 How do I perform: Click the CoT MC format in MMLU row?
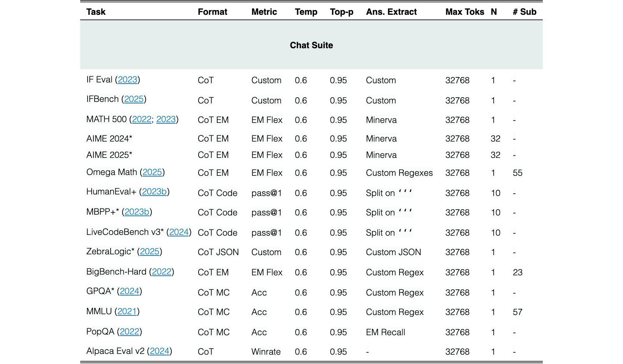[214, 312]
